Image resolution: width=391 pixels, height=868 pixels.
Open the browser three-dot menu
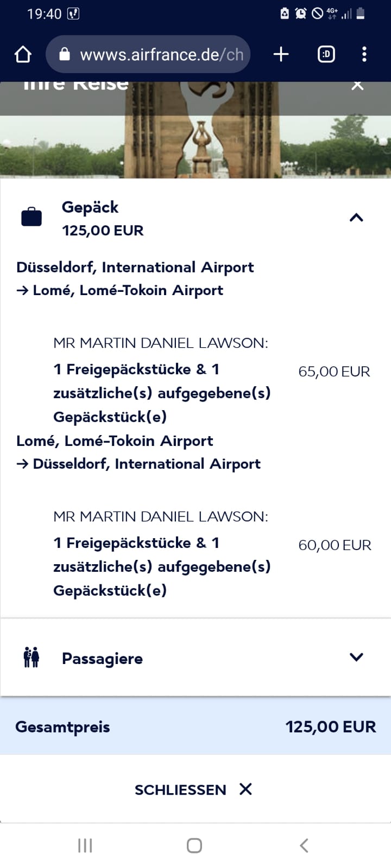364,54
